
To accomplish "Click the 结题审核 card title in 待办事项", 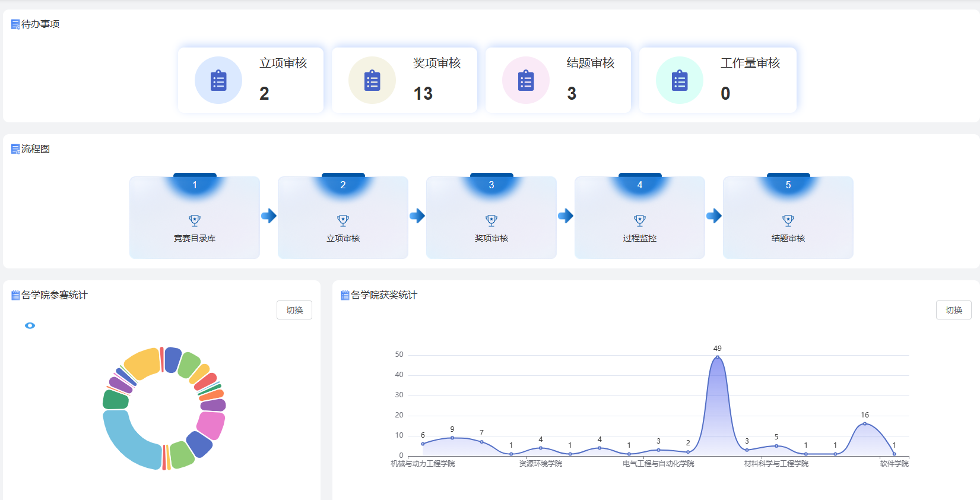I will point(591,63).
